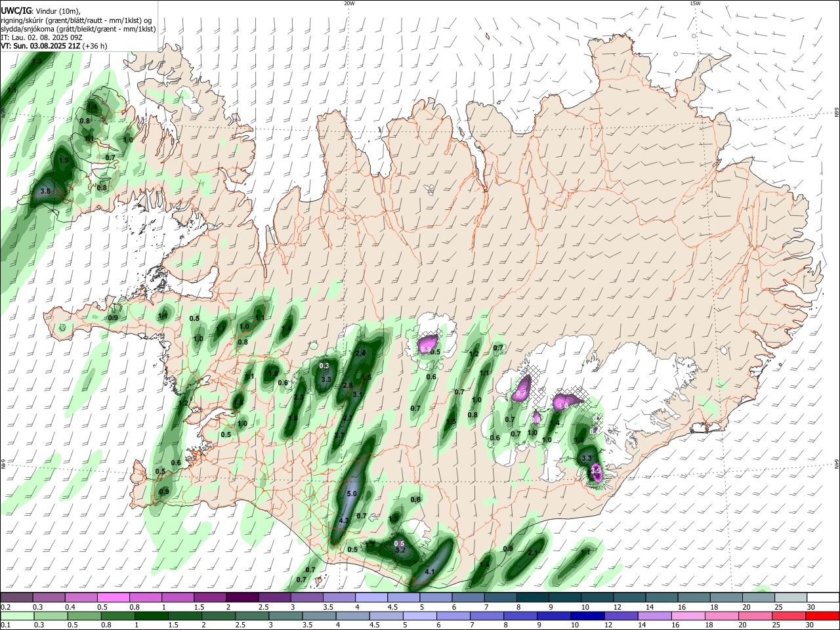Image resolution: width=840 pixels, height=630 pixels.
Task: Pick the dark teal swatch starting at 8 in upper legend
Action: pyautogui.click(x=532, y=597)
